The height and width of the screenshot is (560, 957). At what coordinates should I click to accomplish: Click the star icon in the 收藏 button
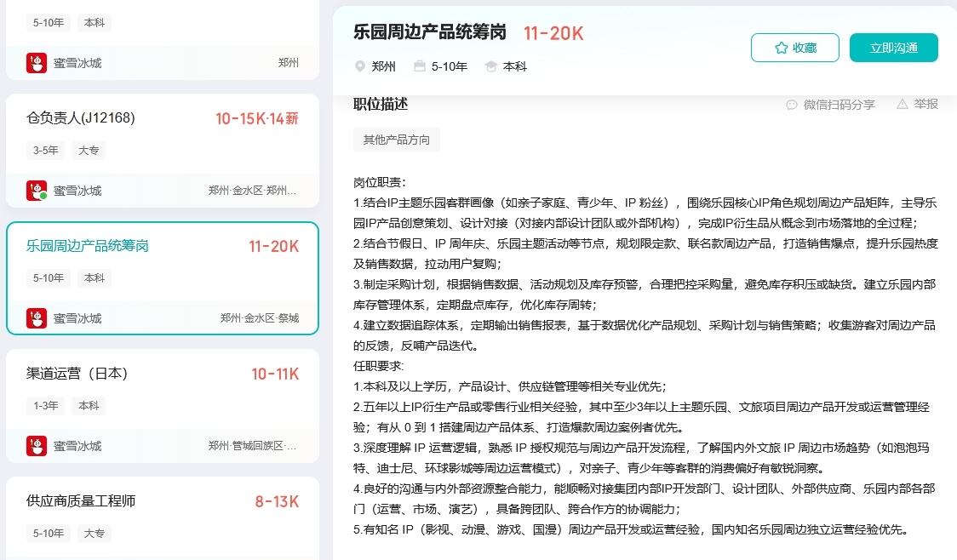tap(781, 49)
